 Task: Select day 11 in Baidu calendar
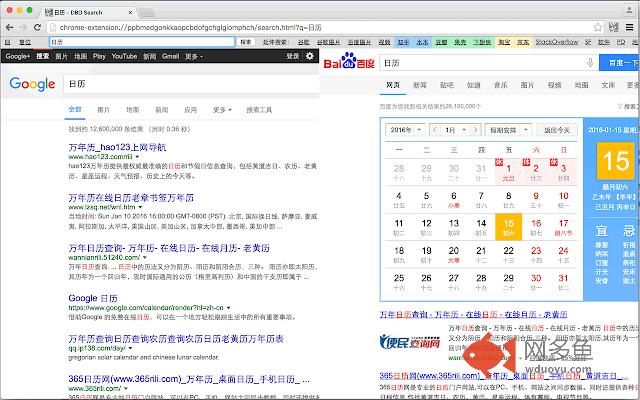coord(399,227)
